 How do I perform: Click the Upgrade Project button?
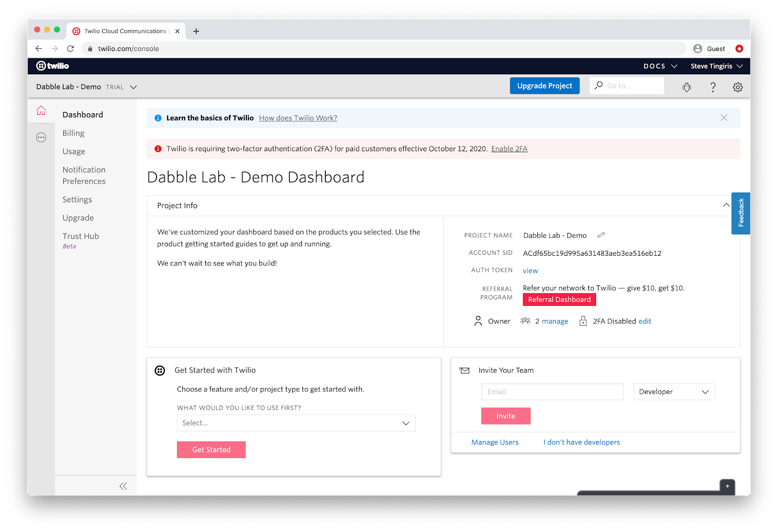click(x=545, y=86)
